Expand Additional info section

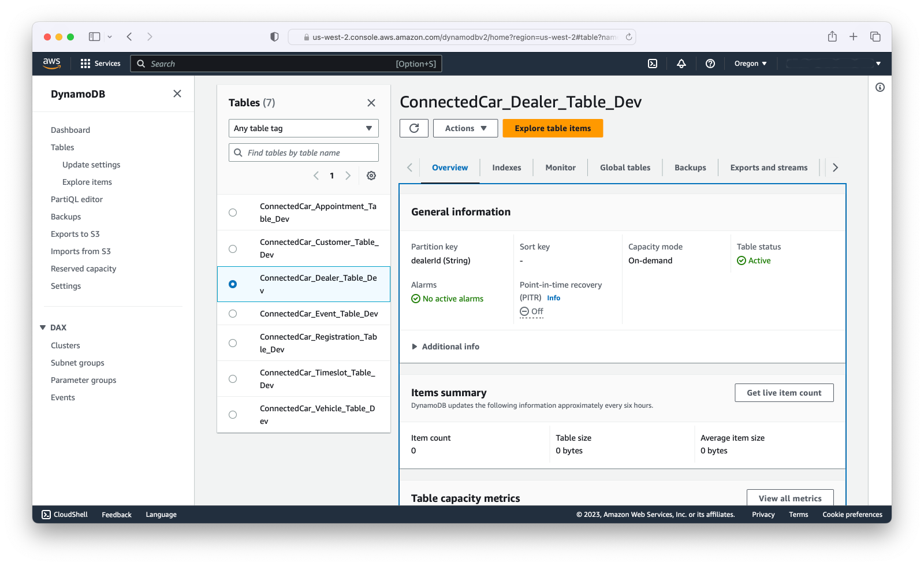(445, 347)
